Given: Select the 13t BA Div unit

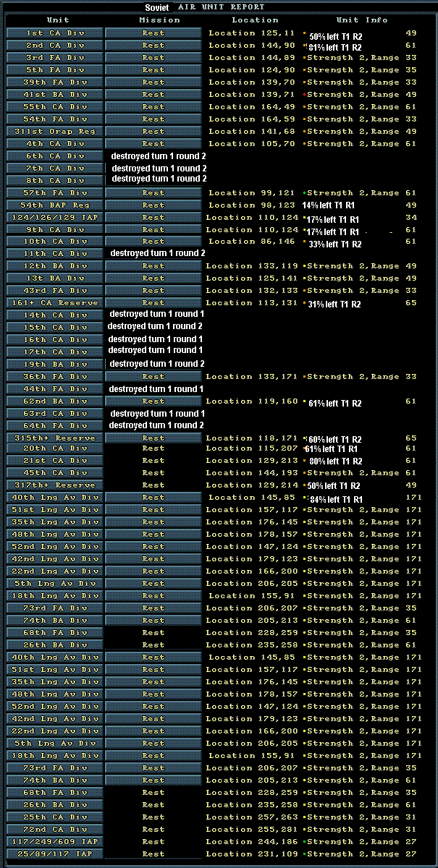Looking at the screenshot, I should point(55,278).
